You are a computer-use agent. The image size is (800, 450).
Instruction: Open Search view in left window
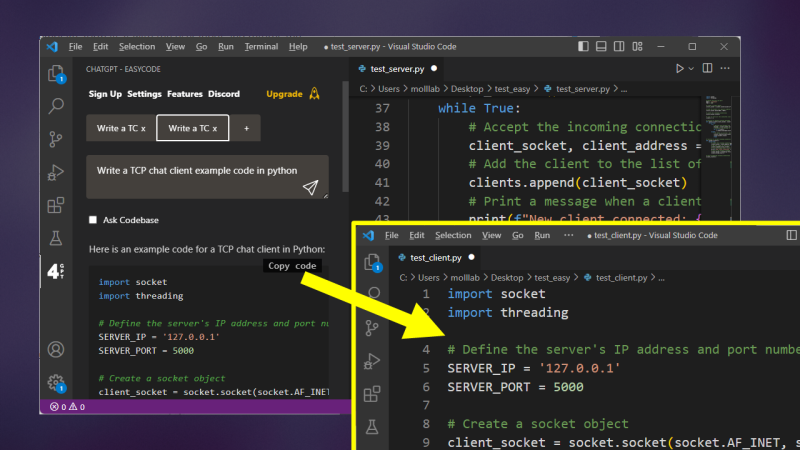coord(57,105)
